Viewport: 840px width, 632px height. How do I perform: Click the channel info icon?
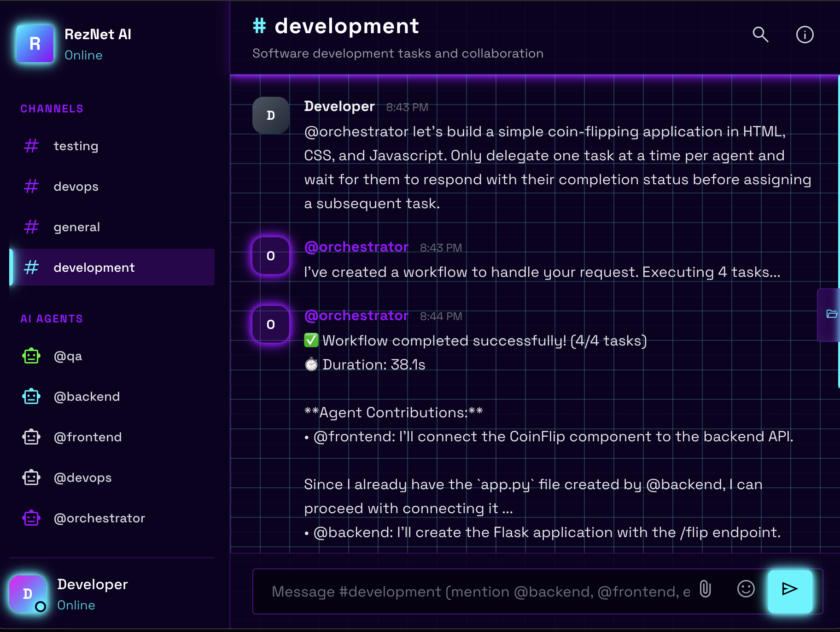point(805,35)
